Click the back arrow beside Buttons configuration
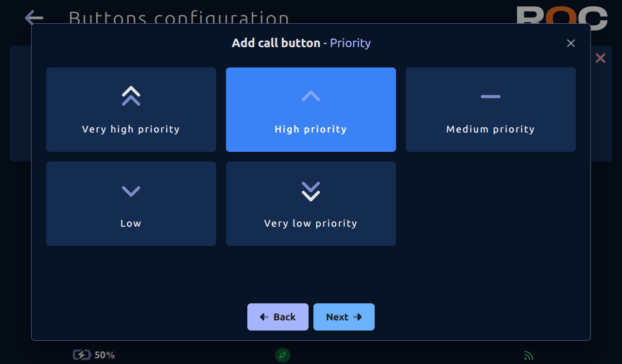The width and height of the screenshot is (622, 364). pos(34,18)
